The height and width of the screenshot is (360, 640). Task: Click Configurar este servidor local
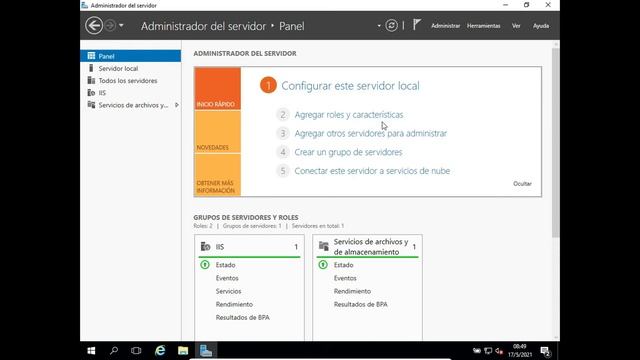coord(350,86)
